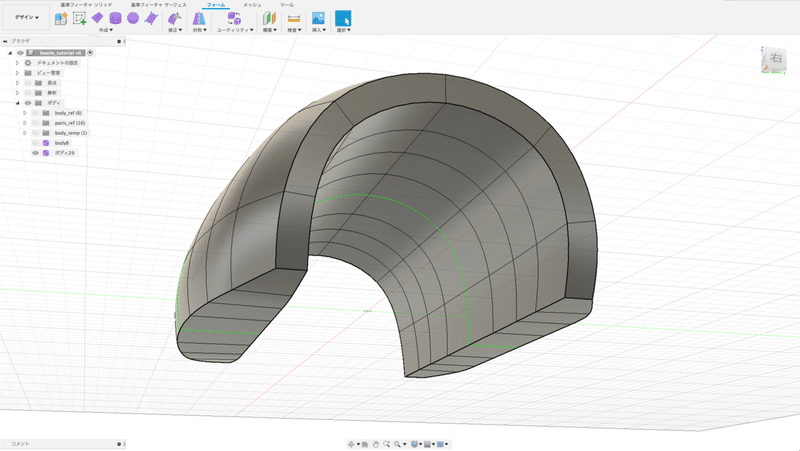Viewport: 800px width, 451px height.
Task: Click the Create Sketch icon
Action: 78,19
